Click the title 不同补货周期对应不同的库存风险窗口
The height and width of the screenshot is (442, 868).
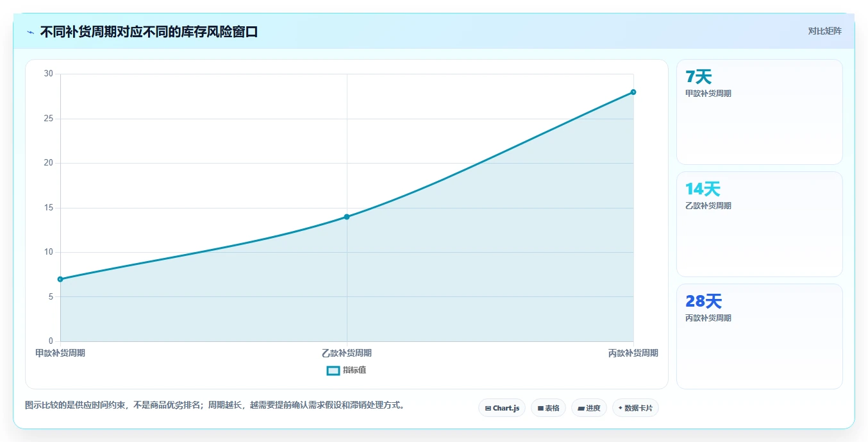149,31
